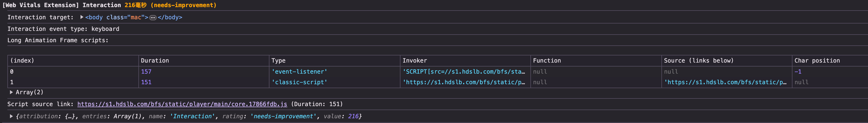This screenshot has height=123, width=868.
Task: Expand the Array(2) entry
Action: pyautogui.click(x=11, y=92)
